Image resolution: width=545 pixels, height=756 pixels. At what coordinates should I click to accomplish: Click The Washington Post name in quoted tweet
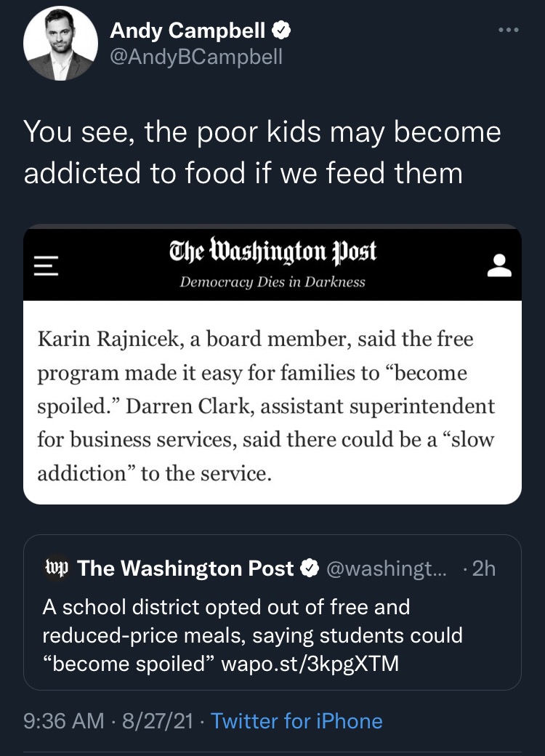coord(185,568)
